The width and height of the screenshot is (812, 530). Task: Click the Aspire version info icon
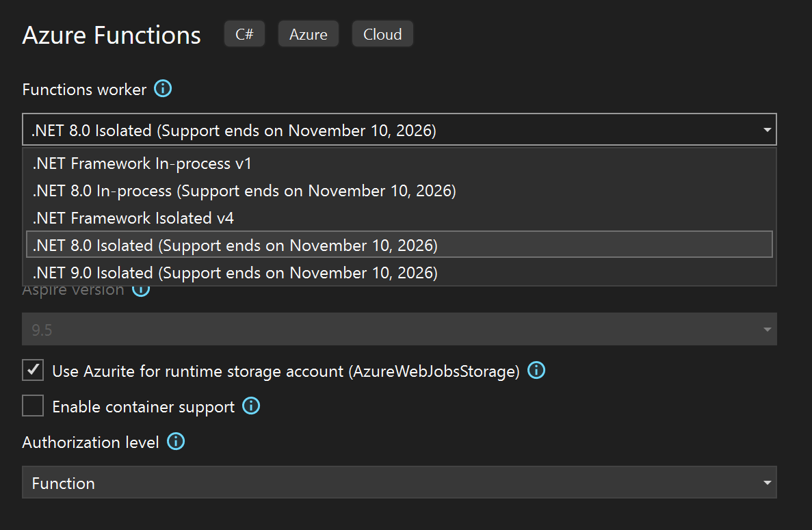click(141, 291)
